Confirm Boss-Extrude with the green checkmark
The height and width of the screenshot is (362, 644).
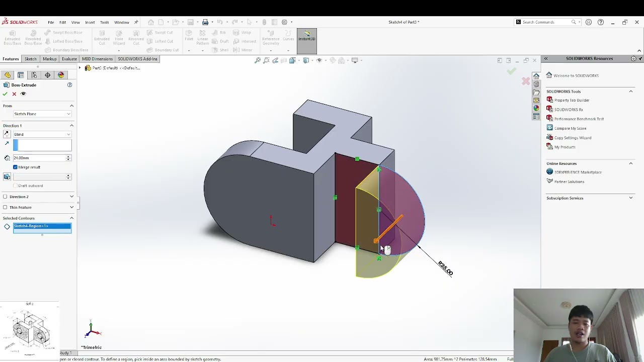5,94
